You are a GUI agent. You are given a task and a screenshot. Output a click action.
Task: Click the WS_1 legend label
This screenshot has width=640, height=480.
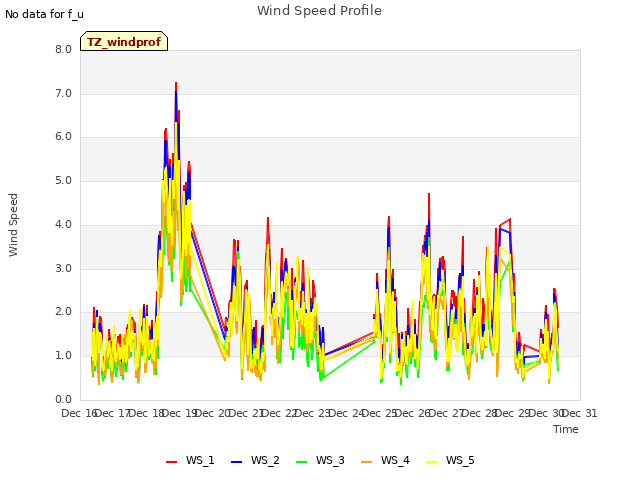(200, 460)
